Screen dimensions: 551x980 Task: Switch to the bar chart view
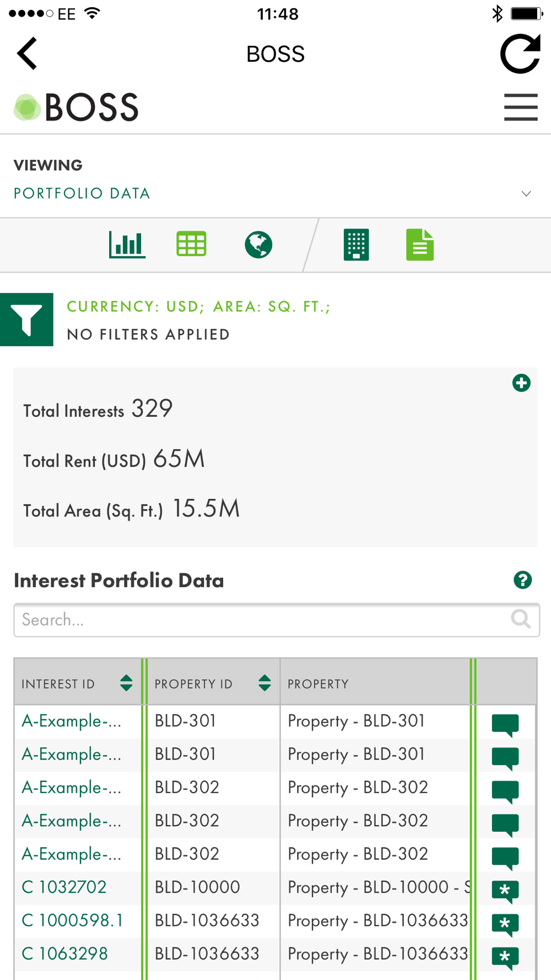pos(127,245)
